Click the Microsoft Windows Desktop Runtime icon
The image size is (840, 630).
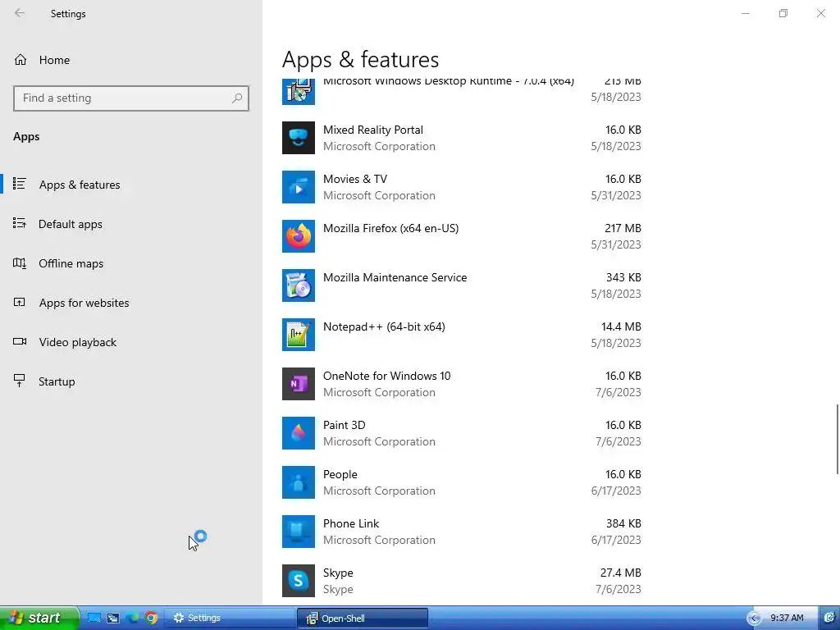[299, 91]
